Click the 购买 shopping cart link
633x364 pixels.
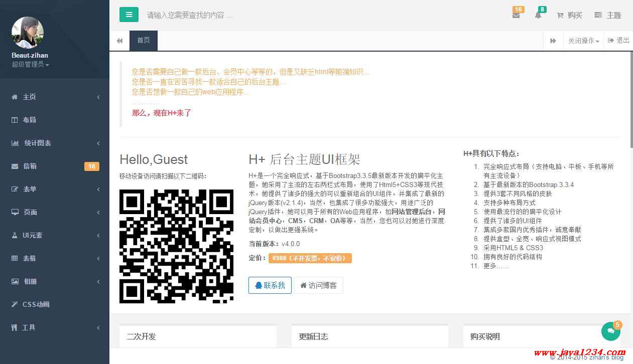tap(569, 15)
